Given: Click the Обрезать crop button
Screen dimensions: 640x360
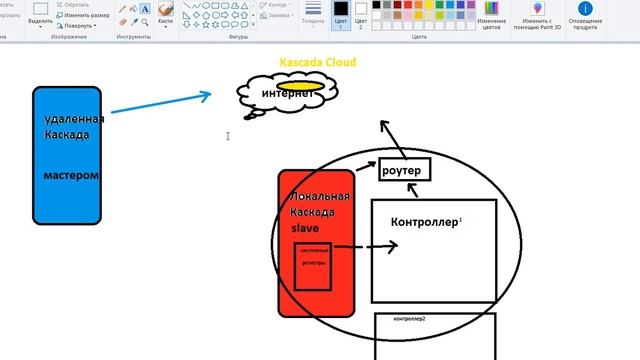Looking at the screenshot, I should [73, 5].
